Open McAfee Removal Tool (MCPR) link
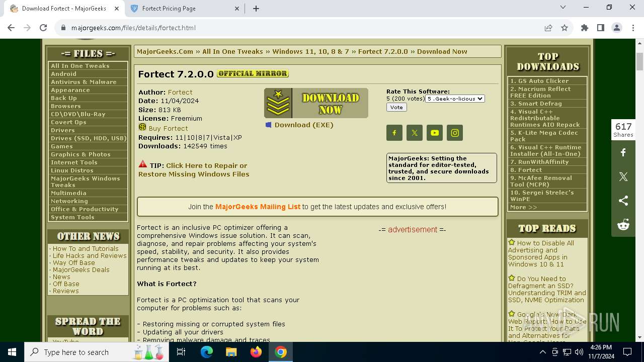 pos(541,181)
